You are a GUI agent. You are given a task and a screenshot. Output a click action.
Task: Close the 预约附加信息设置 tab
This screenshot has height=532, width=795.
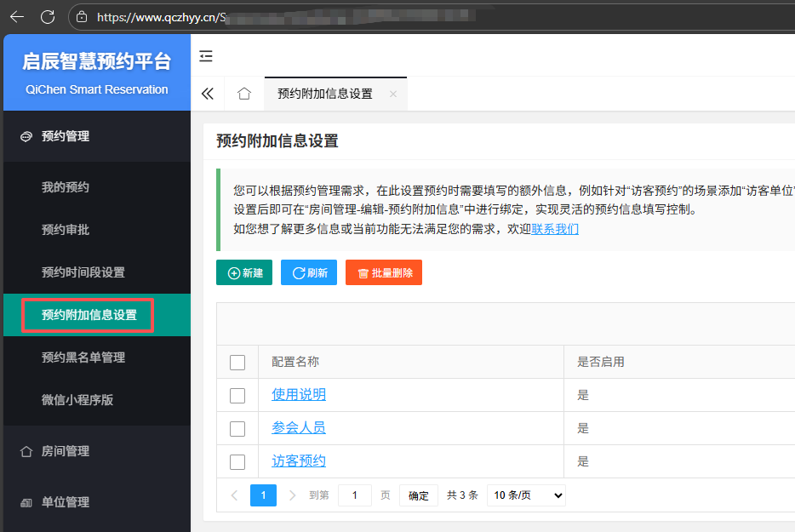point(392,94)
